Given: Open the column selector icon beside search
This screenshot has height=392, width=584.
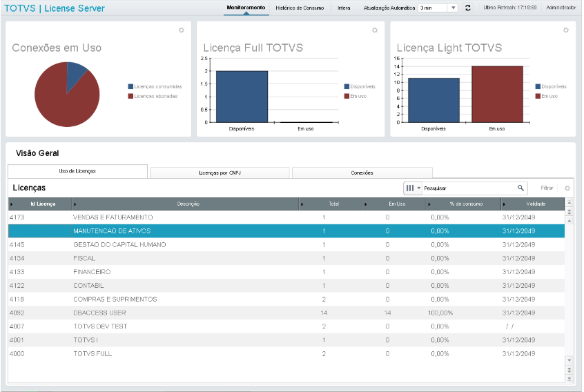Looking at the screenshot, I should point(413,188).
